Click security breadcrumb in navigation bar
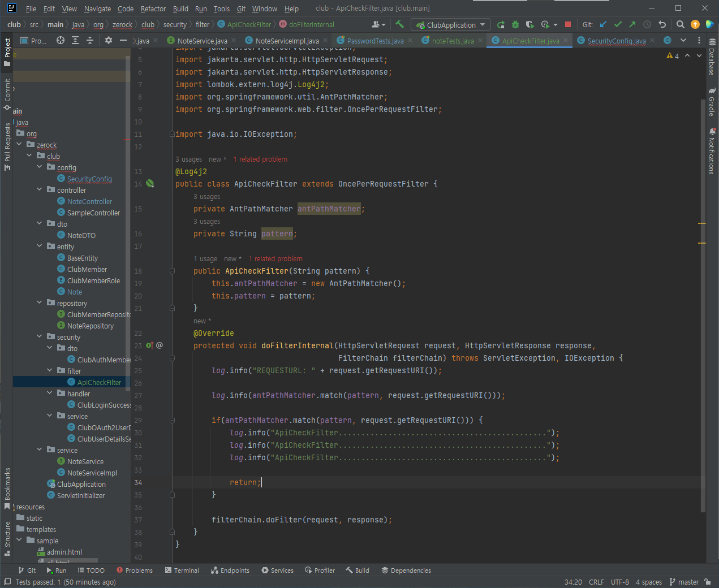The image size is (719, 588). pyautogui.click(x=175, y=24)
